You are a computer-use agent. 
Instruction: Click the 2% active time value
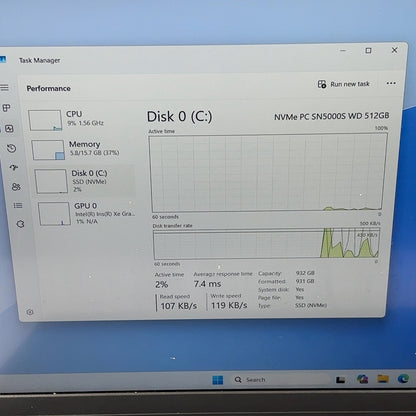tap(161, 284)
